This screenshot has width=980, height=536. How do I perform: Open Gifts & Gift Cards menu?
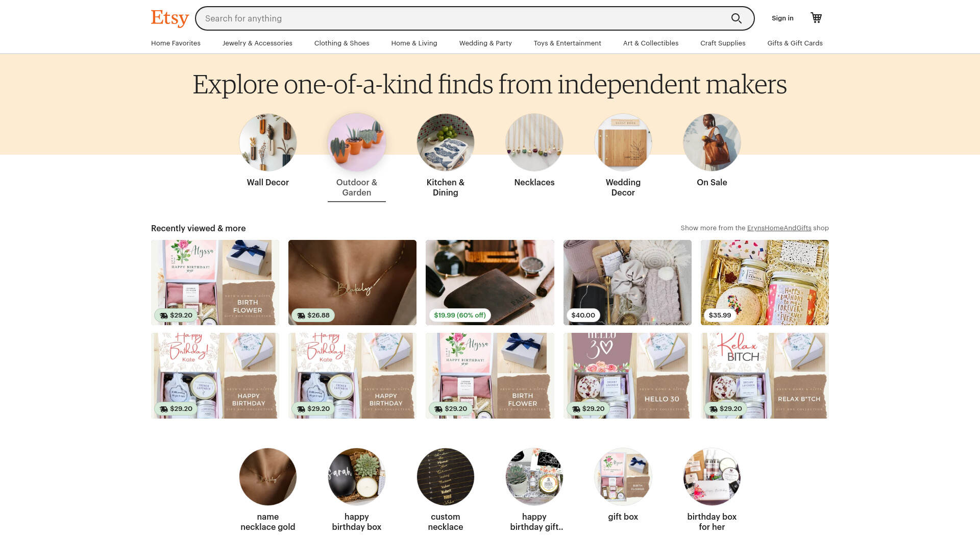[x=795, y=43]
